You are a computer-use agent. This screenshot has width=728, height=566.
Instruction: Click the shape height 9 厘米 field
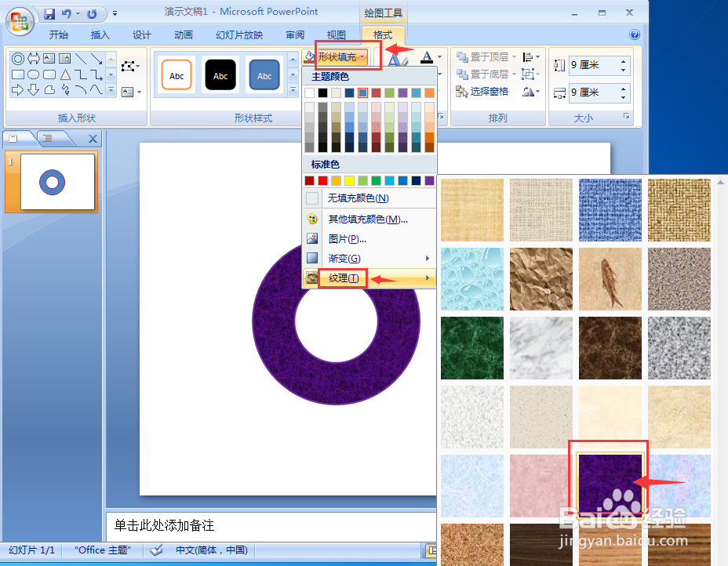pos(593,65)
